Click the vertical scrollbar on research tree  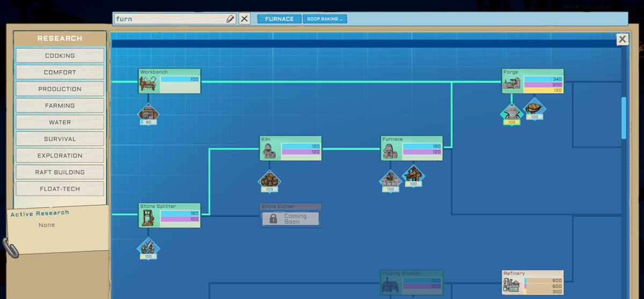(624, 118)
